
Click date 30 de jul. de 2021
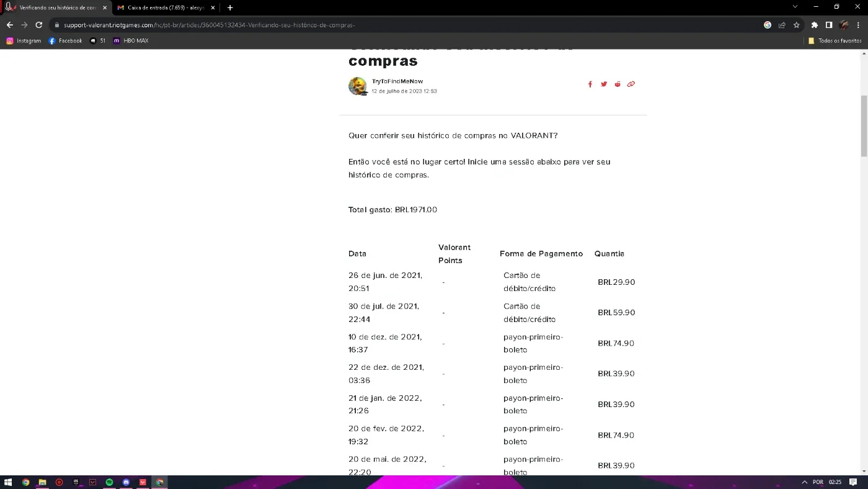point(384,313)
